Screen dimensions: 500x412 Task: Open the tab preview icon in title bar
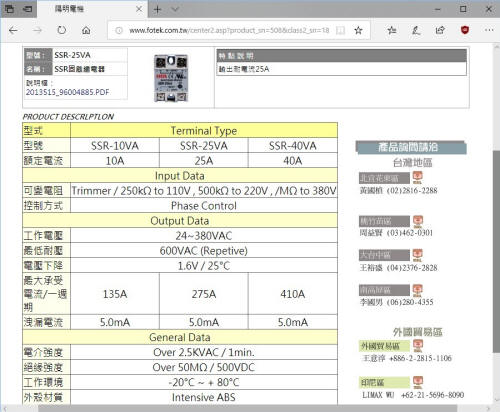[x=10, y=9]
